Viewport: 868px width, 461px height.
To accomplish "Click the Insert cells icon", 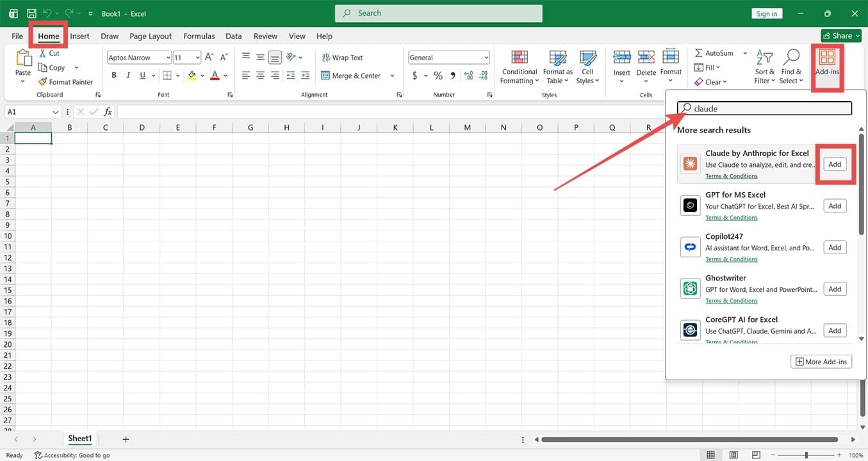I will point(621,58).
